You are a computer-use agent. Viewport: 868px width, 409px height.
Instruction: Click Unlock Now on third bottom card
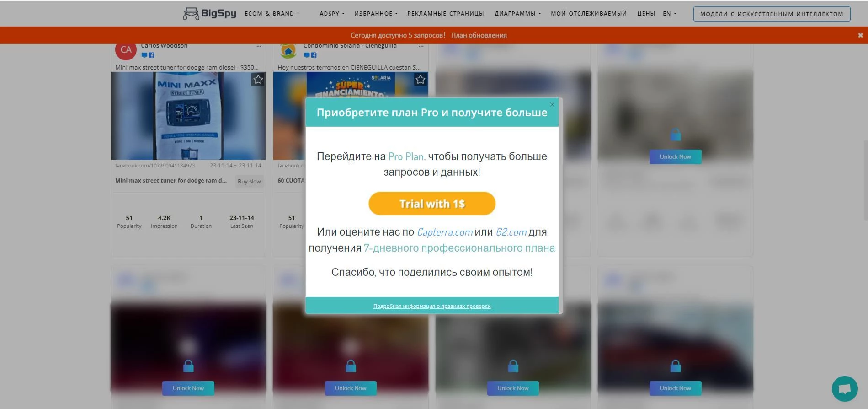tap(513, 388)
